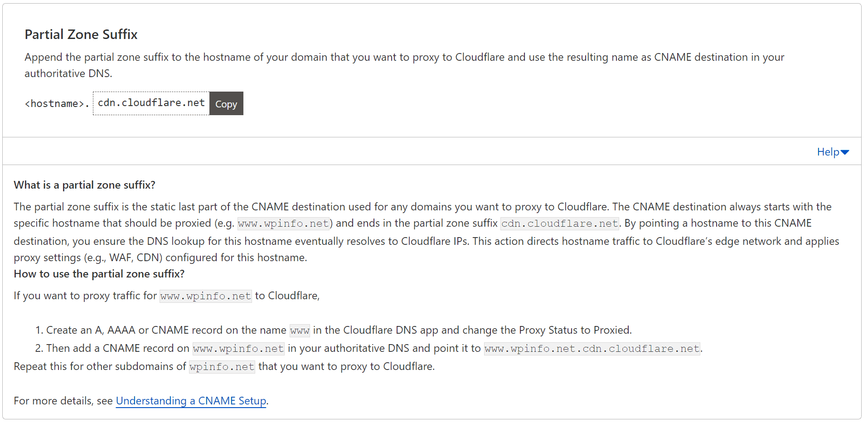
Task: Select the www code snippet in step 1
Action: coord(299,331)
